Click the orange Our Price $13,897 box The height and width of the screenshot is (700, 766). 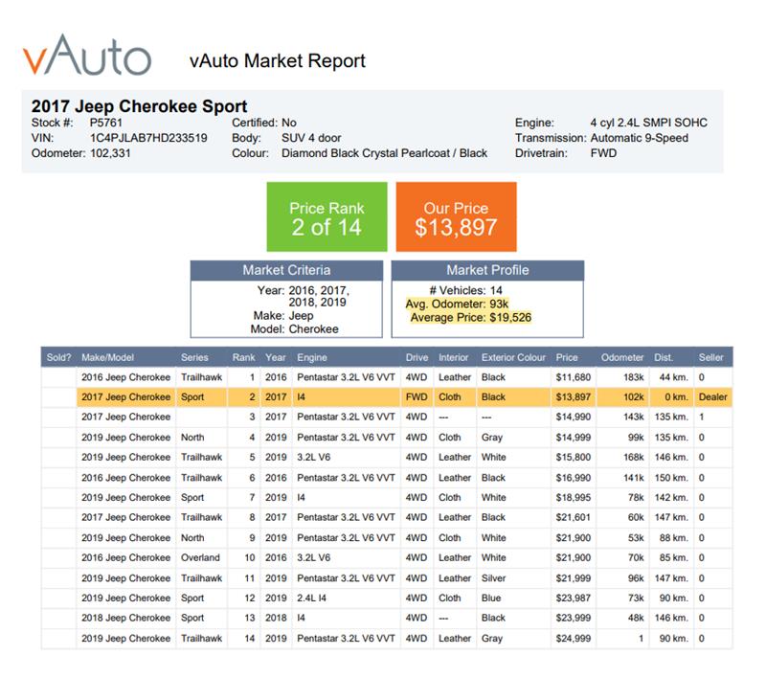[x=457, y=216]
